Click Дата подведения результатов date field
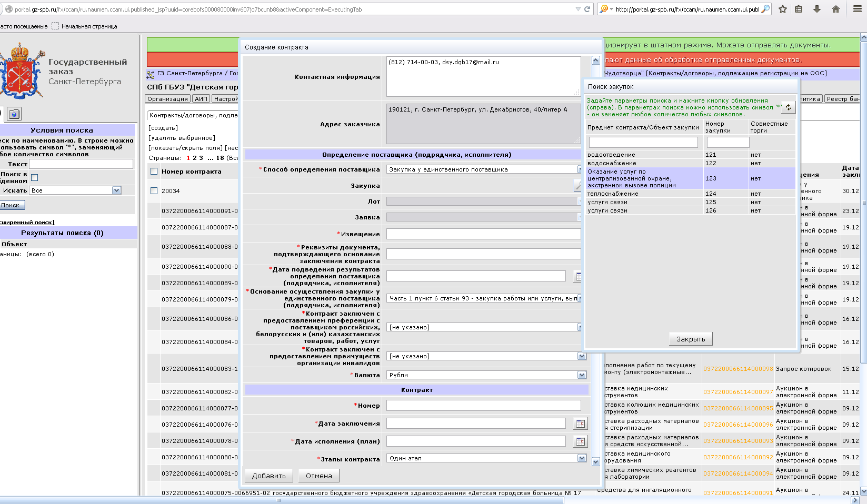The width and height of the screenshot is (867, 504). [x=476, y=276]
